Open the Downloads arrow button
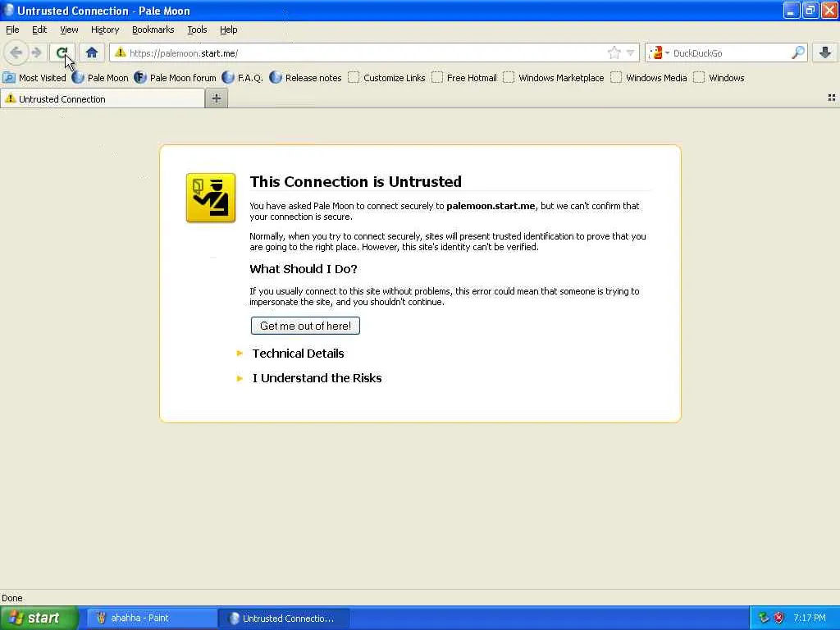This screenshot has height=630, width=840. 825,52
